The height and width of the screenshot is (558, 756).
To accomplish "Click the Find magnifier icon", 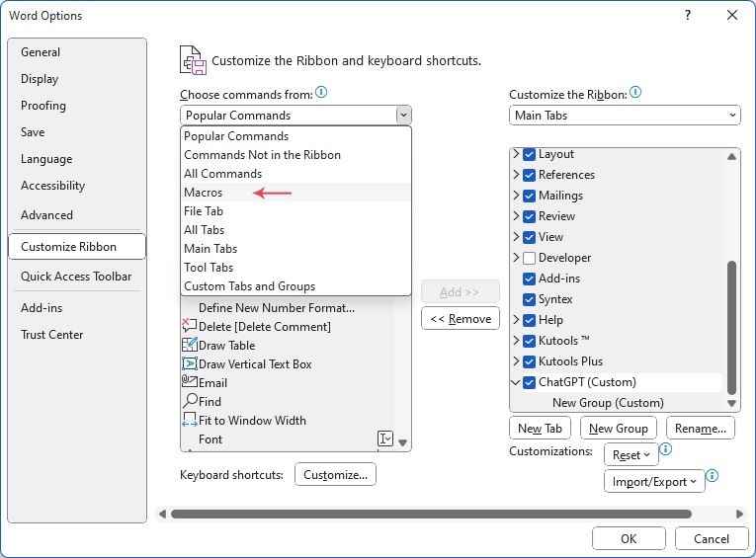I will click(x=190, y=401).
